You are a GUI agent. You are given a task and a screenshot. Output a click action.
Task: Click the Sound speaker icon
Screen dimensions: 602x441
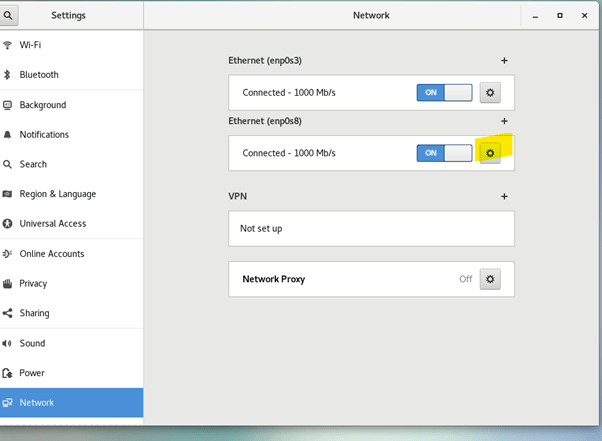point(8,343)
